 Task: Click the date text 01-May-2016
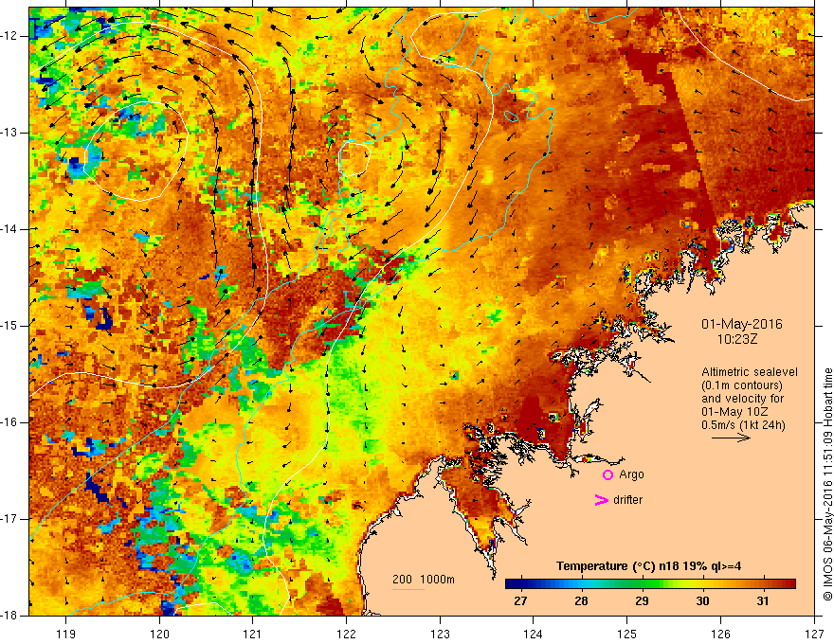tap(741, 324)
